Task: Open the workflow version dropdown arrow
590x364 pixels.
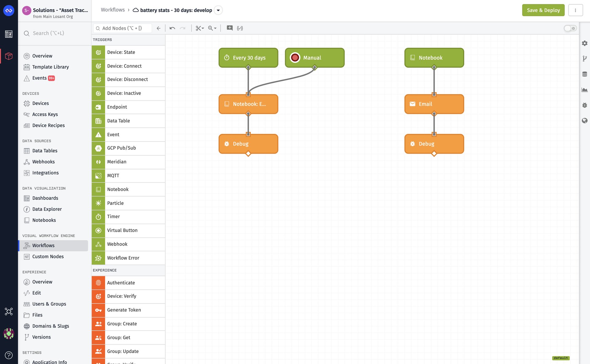Action: [x=218, y=10]
